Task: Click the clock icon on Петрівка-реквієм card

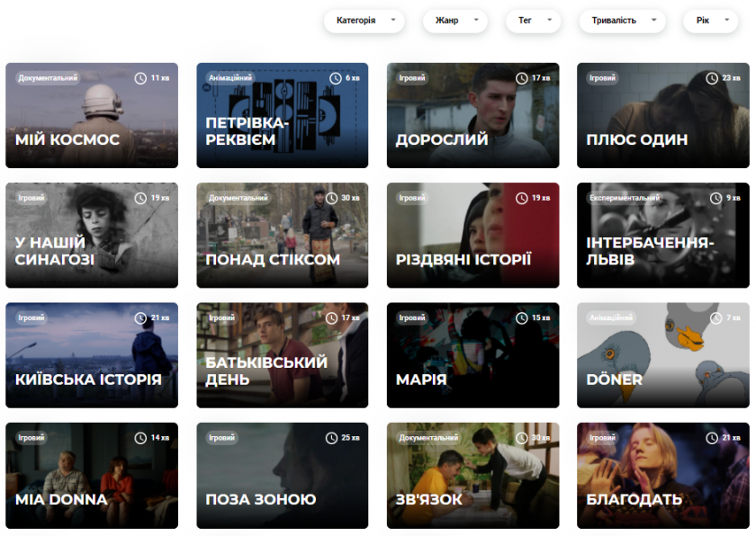Action: (x=330, y=78)
